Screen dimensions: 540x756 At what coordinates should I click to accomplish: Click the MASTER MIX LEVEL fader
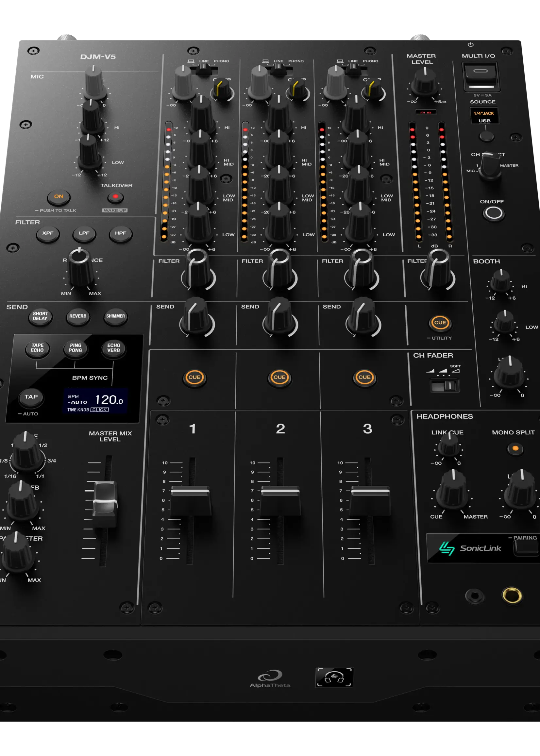105,503
